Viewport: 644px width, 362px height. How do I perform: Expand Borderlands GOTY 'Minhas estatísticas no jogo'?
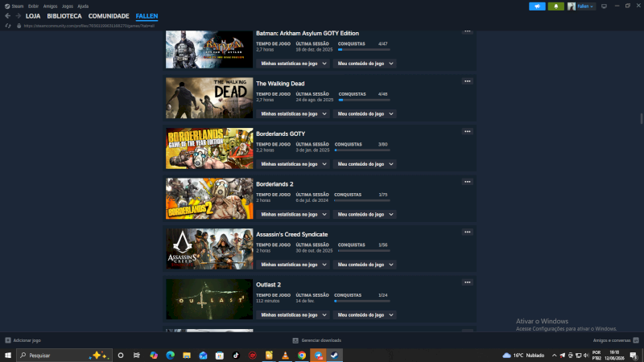tap(293, 164)
